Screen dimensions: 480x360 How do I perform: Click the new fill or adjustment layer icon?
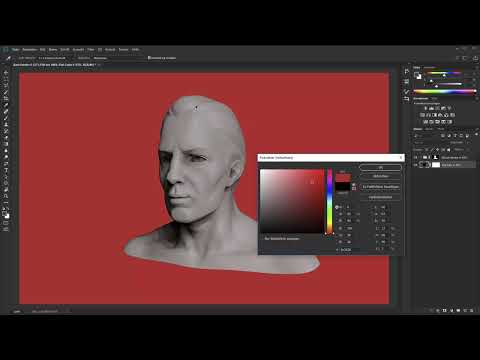[451, 310]
